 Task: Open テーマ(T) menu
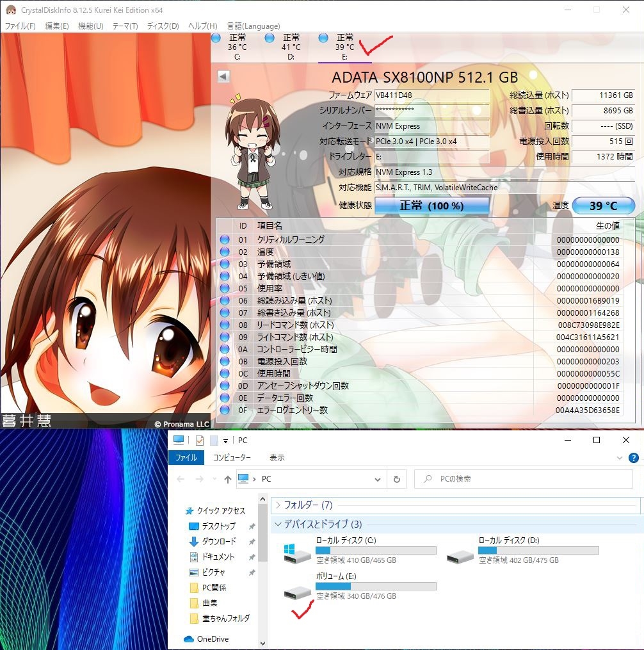click(125, 26)
